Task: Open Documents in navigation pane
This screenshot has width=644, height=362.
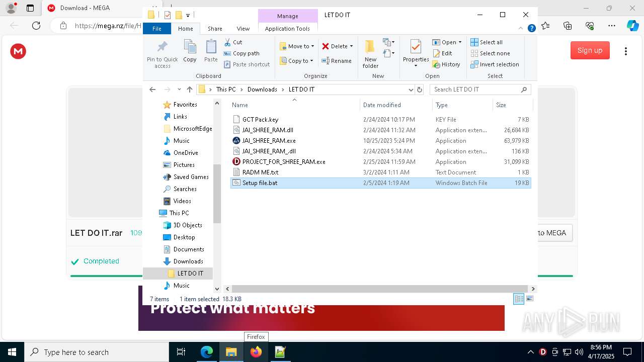Action: 189,249
